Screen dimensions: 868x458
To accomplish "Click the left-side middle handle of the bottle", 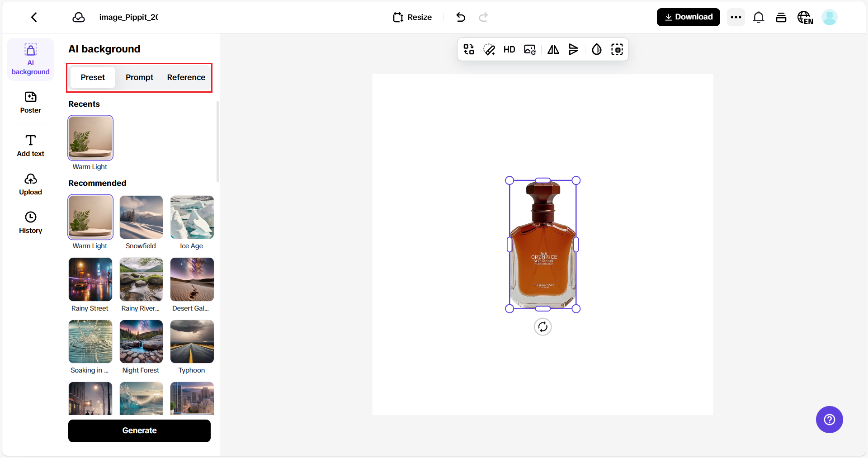I will (509, 245).
